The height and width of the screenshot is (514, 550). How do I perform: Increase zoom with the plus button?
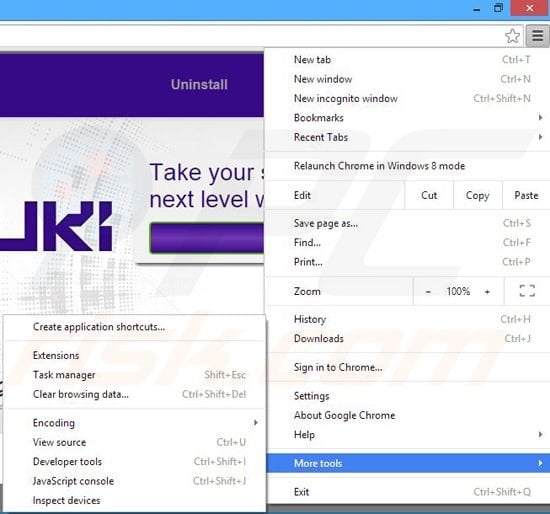point(487,292)
